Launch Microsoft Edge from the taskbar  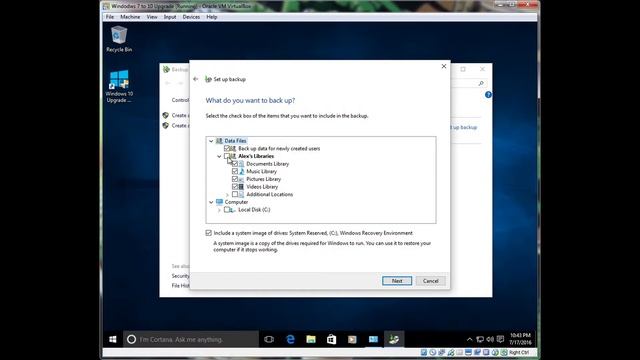(290, 339)
